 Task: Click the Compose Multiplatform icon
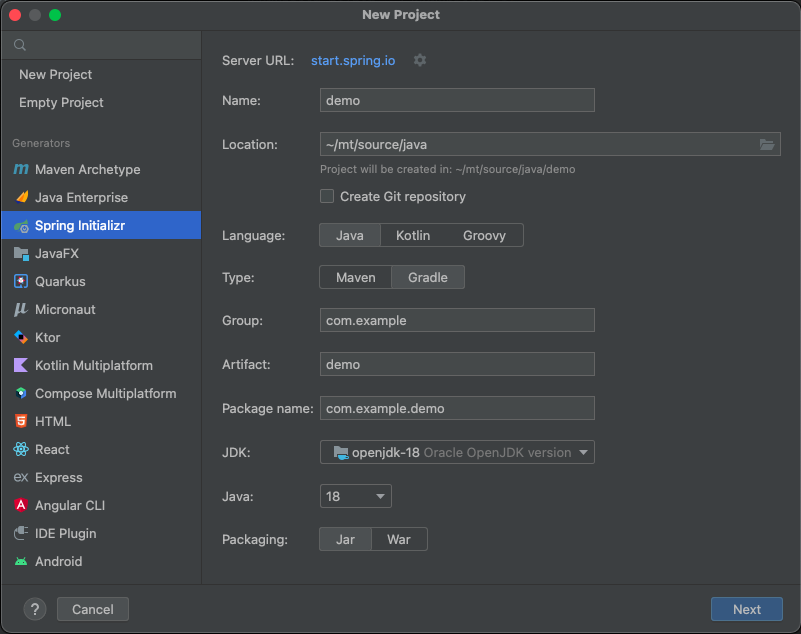[x=21, y=393]
